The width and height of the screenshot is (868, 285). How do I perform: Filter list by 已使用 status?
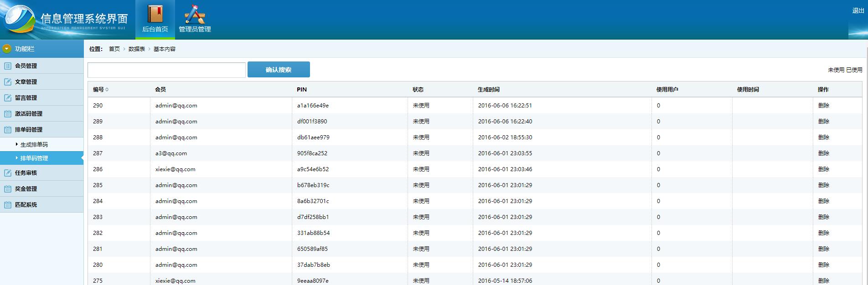tap(854, 70)
